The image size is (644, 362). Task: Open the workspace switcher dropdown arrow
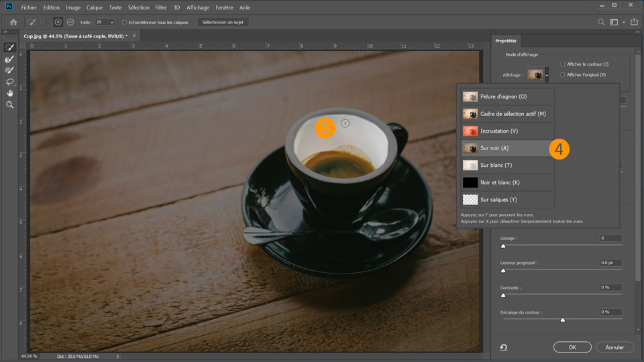[x=625, y=22]
